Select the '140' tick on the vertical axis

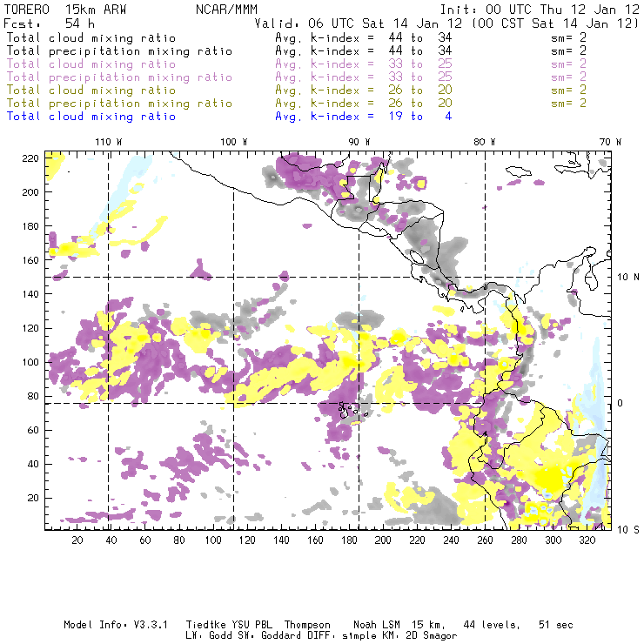tap(30, 294)
